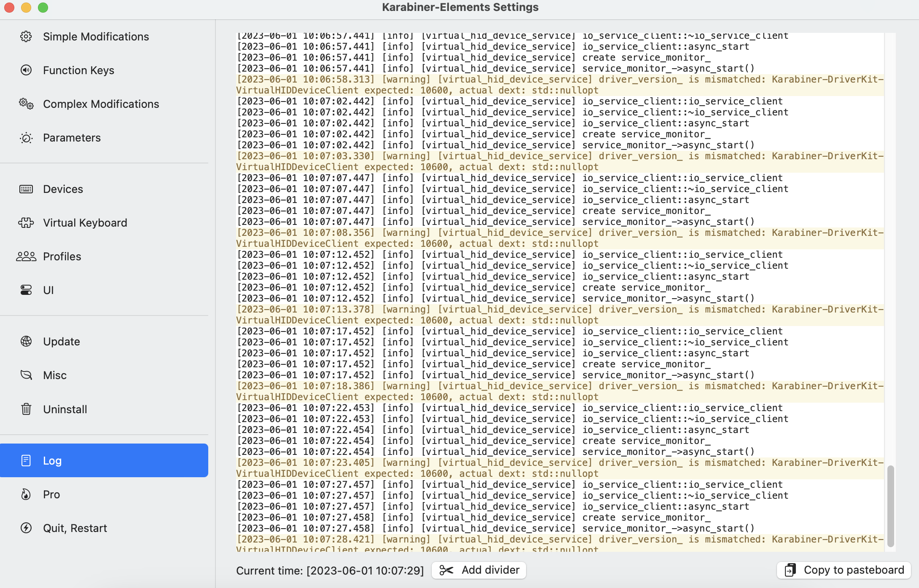Select the Function Keys speaker icon
The width and height of the screenshot is (919, 588).
point(26,70)
